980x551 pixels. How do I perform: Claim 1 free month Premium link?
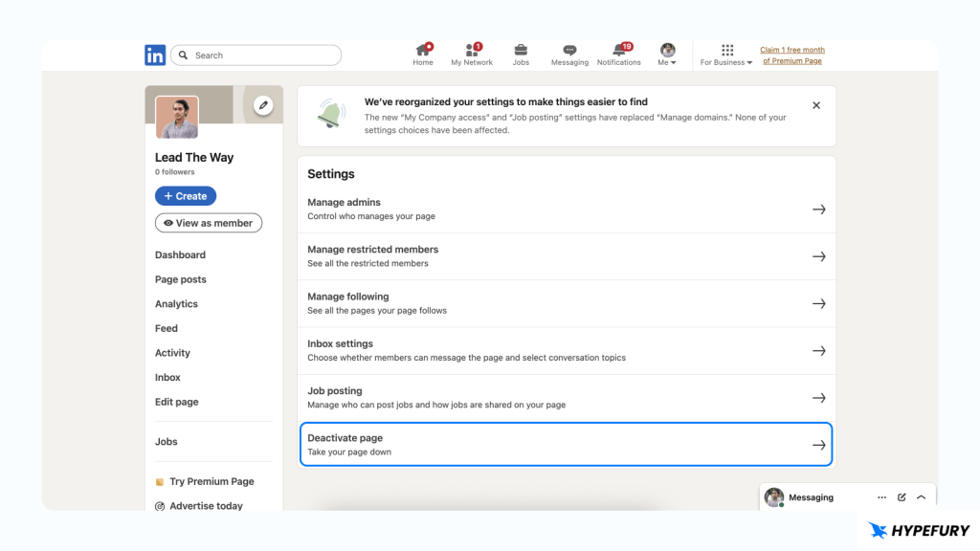pos(791,55)
